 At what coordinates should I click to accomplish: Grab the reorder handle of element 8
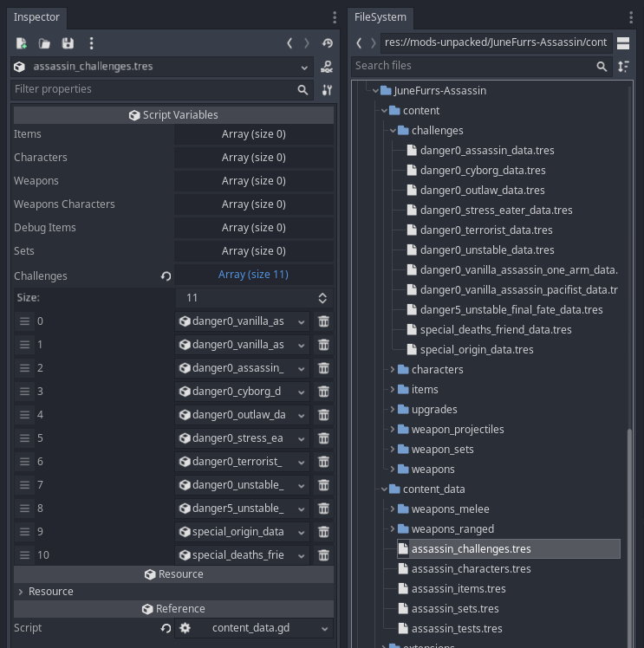point(25,509)
